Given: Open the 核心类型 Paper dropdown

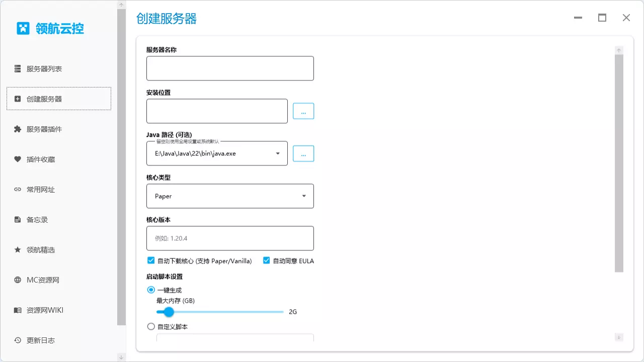Looking at the screenshot, I should pyautogui.click(x=303, y=196).
